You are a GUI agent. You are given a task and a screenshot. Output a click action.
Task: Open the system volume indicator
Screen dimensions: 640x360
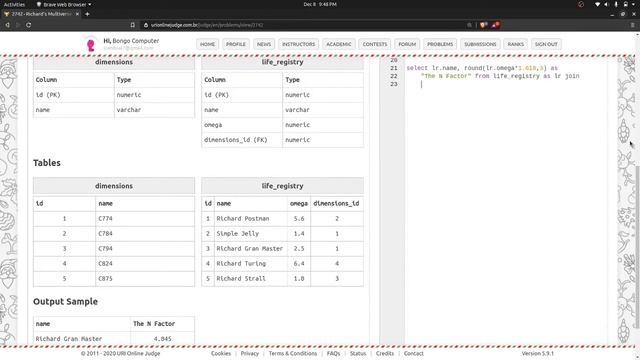[607, 4]
